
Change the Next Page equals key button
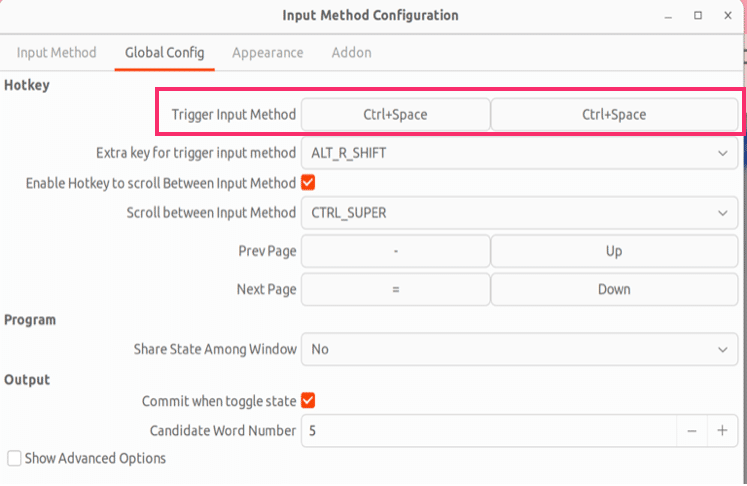tap(395, 289)
